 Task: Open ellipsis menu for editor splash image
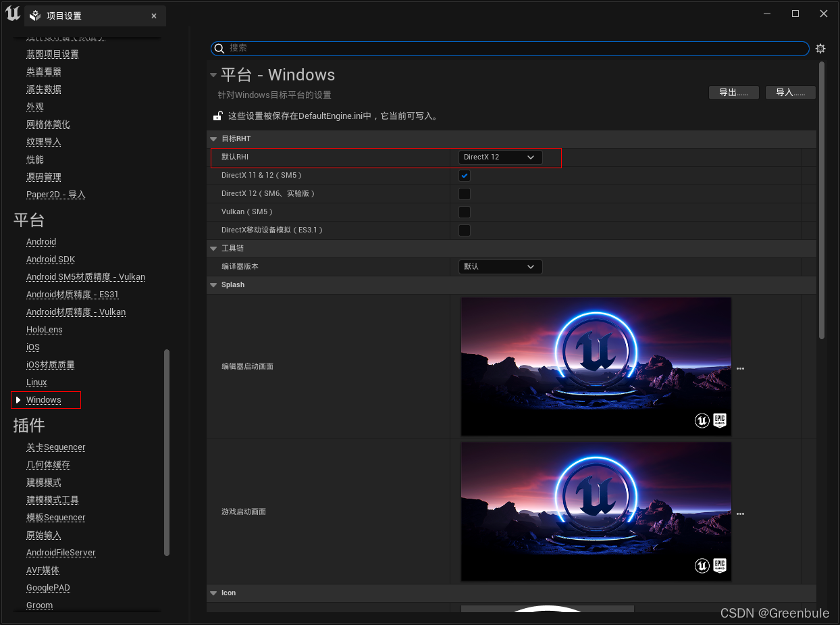740,368
